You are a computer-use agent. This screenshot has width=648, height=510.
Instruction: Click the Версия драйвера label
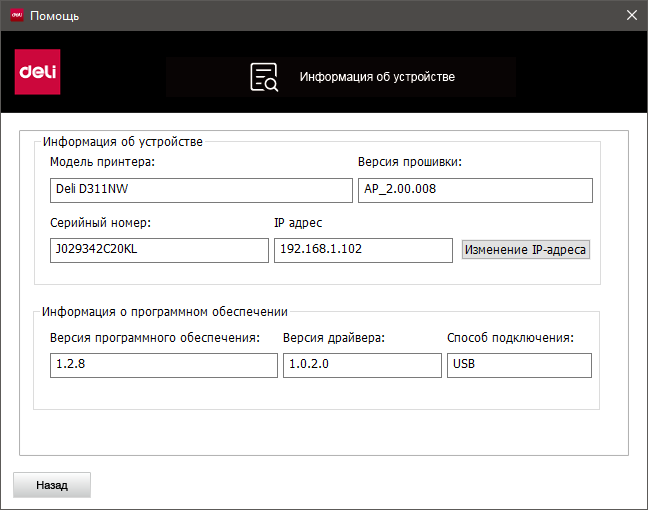(334, 338)
